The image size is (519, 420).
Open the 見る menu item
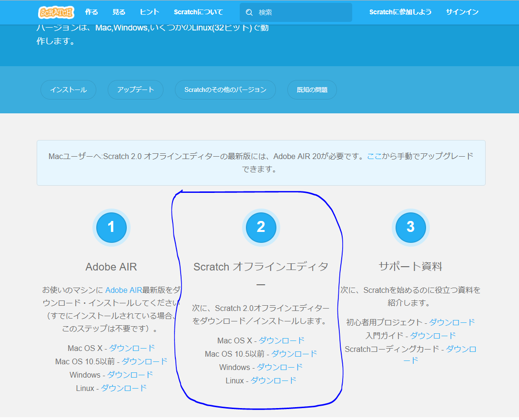pos(119,12)
